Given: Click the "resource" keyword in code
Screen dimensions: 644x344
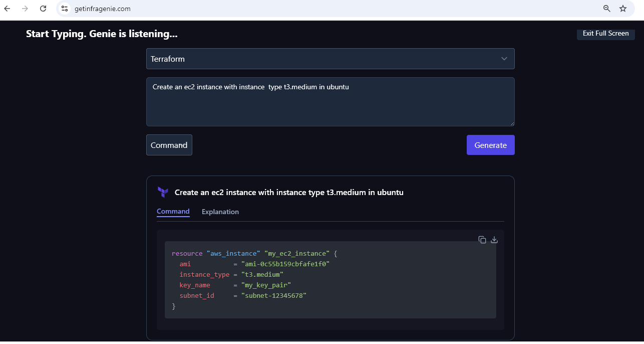Looking at the screenshot, I should click(x=187, y=254).
